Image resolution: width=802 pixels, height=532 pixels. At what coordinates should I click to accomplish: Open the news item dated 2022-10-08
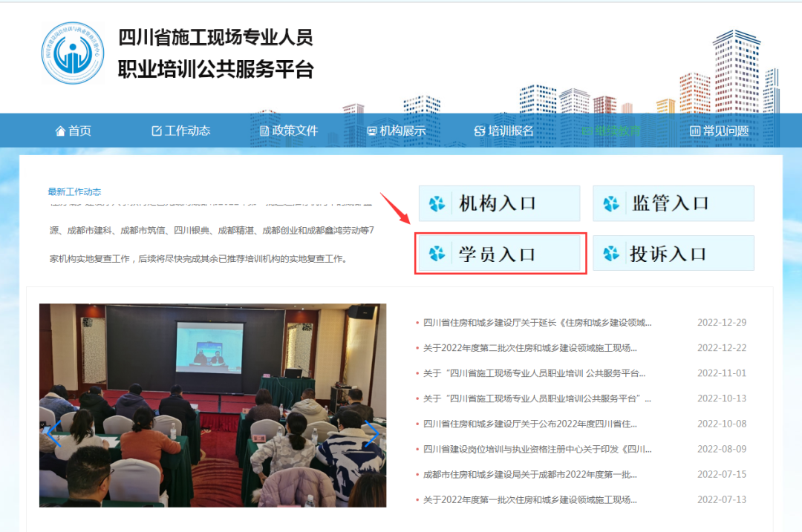pos(535,423)
